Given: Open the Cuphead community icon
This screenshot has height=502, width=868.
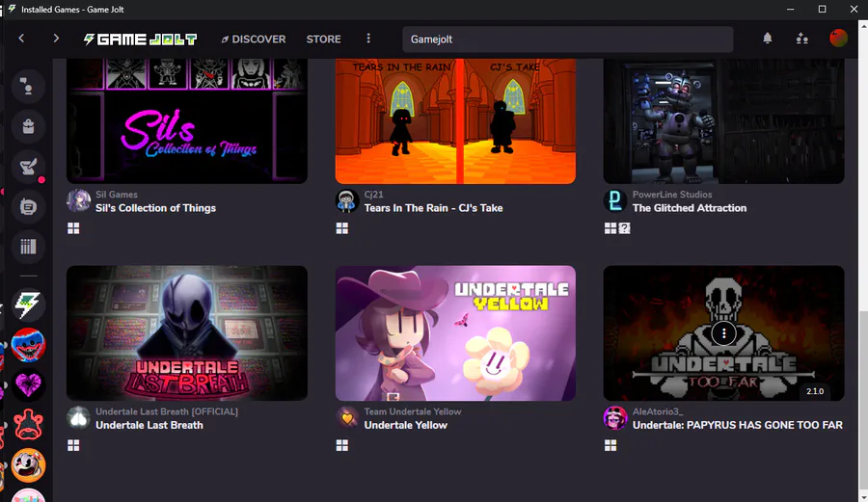Looking at the screenshot, I should [28, 465].
